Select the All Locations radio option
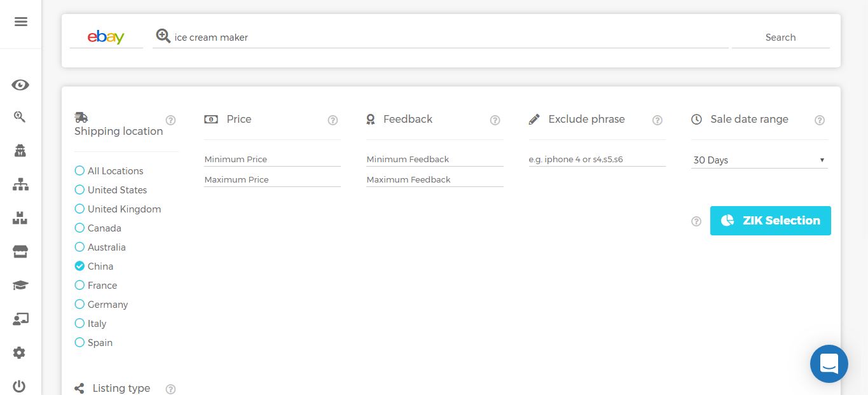The height and width of the screenshot is (395, 868). 79,170
